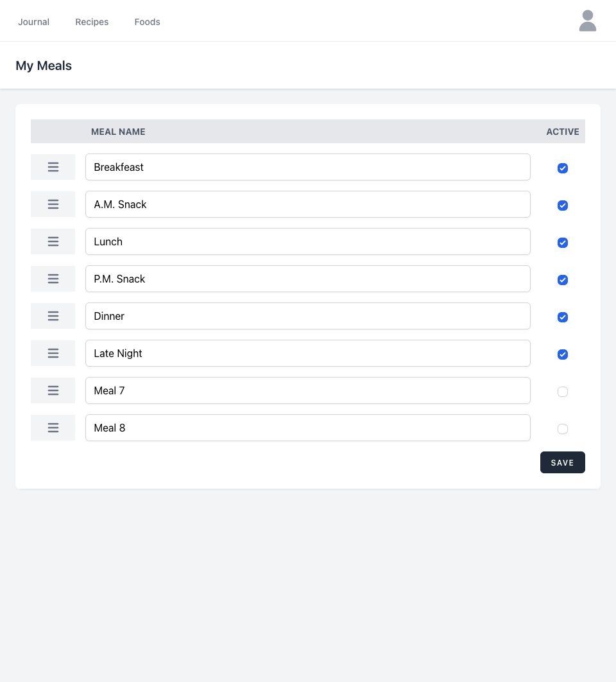Click the drag handle next to Dinner
Screen dimensions: 616x682
[53, 316]
